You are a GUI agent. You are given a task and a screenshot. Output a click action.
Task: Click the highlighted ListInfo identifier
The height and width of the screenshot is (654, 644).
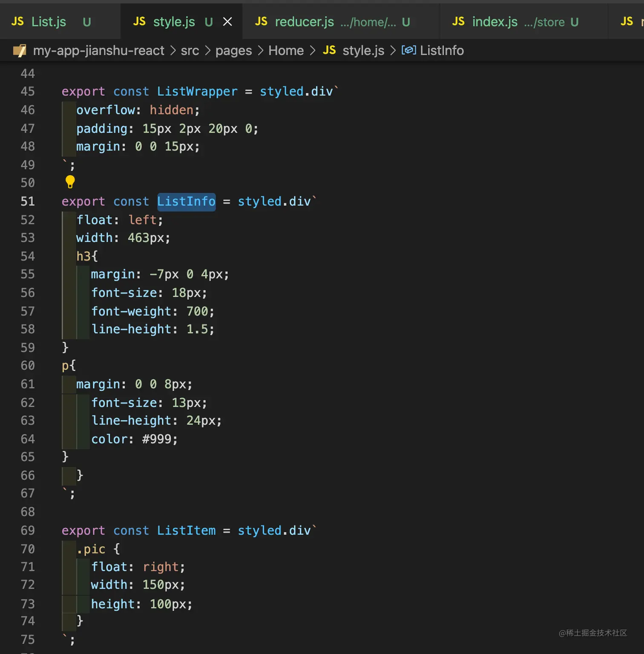point(187,201)
